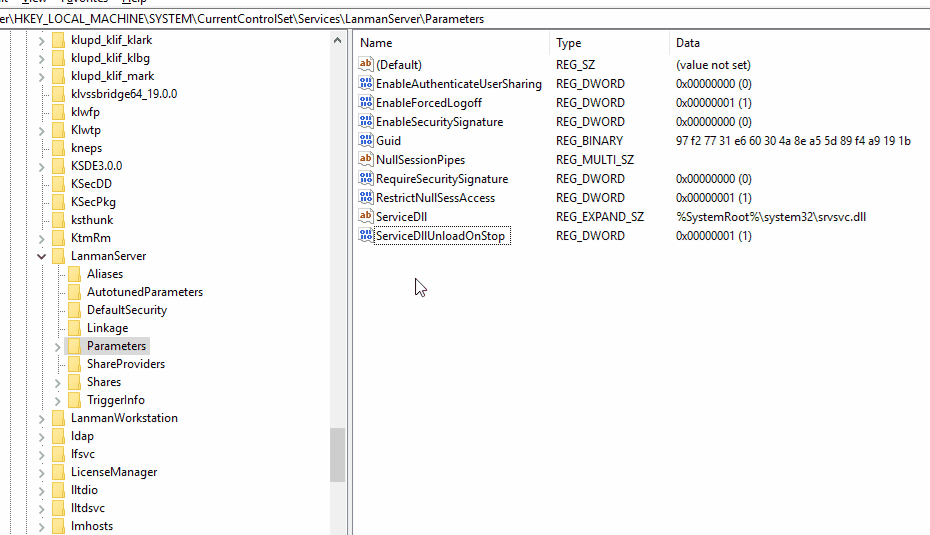
Task: Select the RequireSecuritySignature value name
Action: pos(442,179)
